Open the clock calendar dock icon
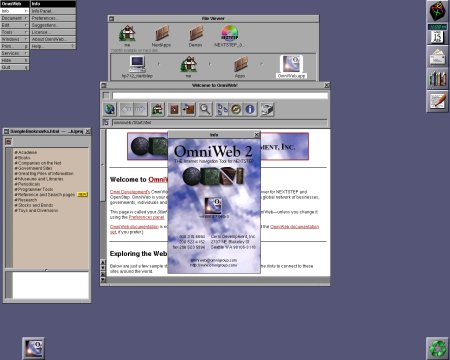 pyautogui.click(x=437, y=34)
